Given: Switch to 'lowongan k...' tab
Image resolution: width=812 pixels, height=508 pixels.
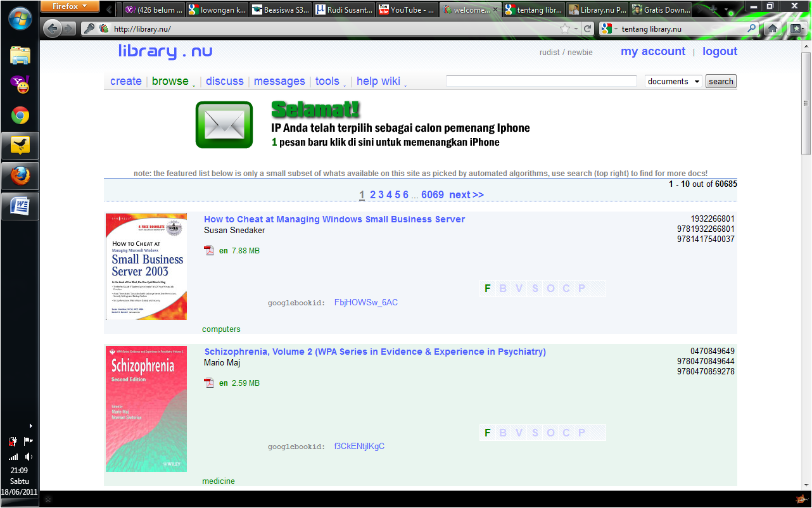Looking at the screenshot, I should 217,10.
